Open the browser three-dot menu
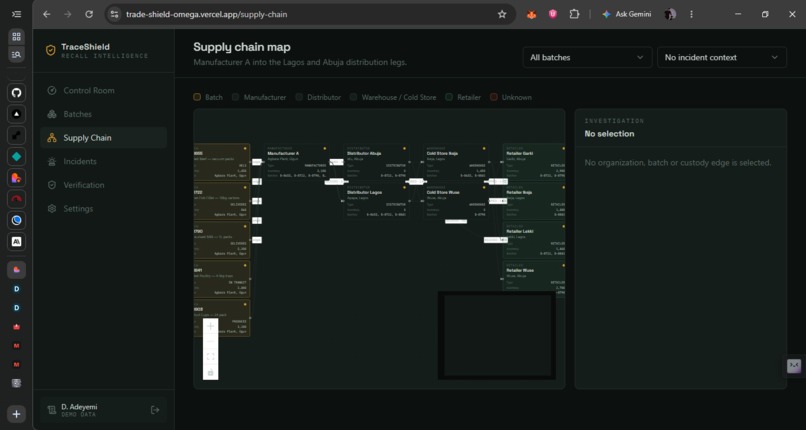 point(691,14)
